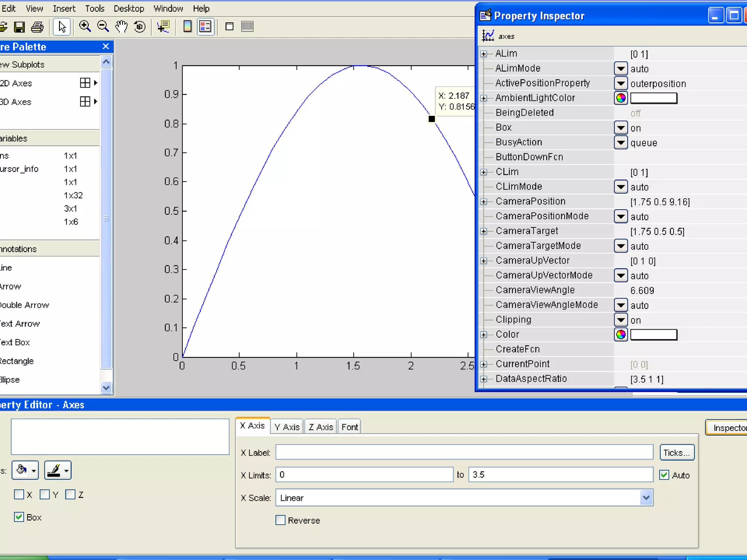The image size is (747, 560).
Task: Click the Print figure icon
Action: pos(37,27)
